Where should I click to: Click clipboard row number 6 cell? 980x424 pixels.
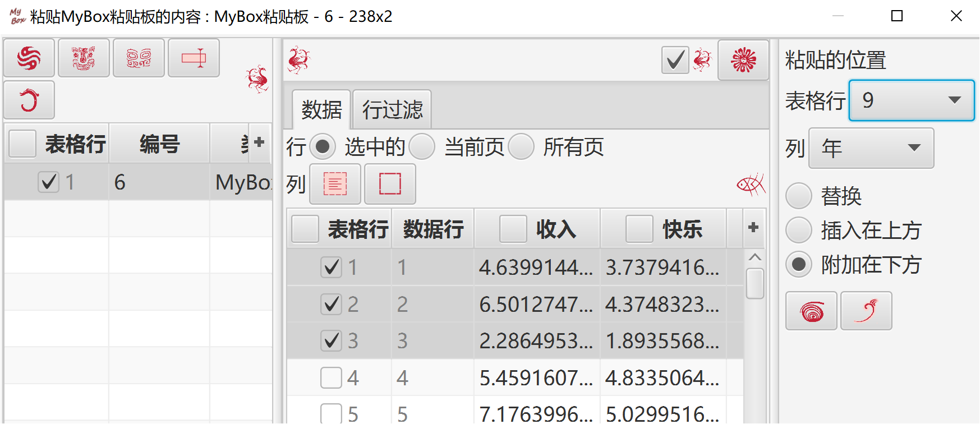[159, 182]
